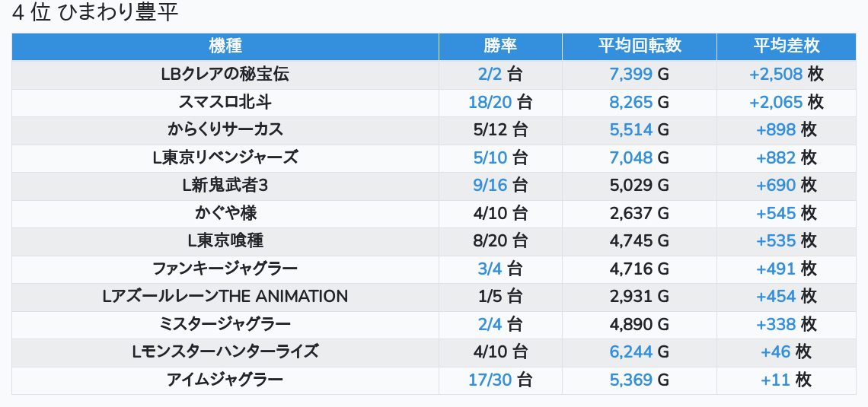The height and width of the screenshot is (407, 868).
Task: Select LアズールレーンTHE ANIMATION row name
Action: point(225,296)
